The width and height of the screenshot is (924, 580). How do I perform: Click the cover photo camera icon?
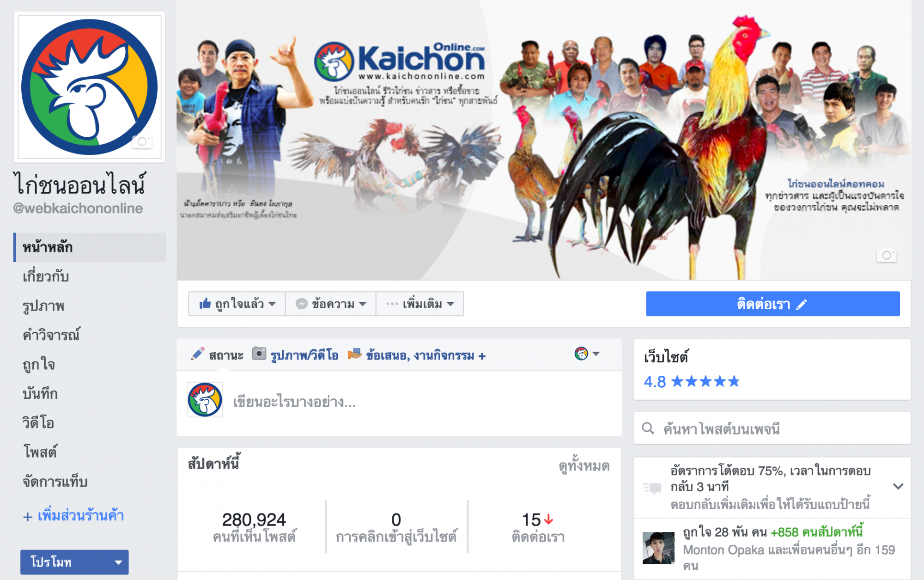click(887, 255)
